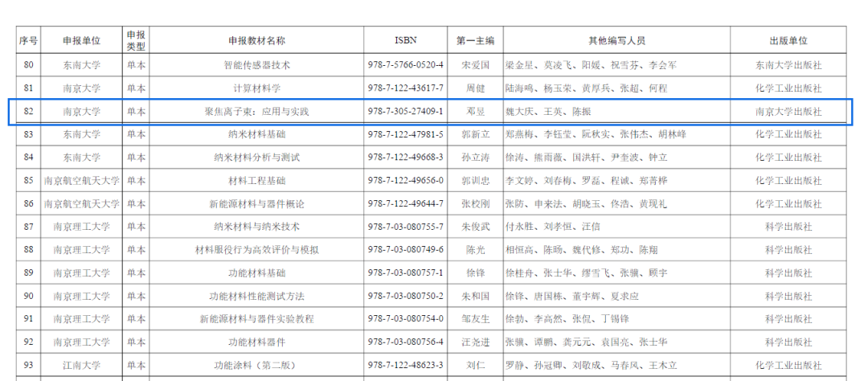This screenshot has height=381, width=868.
Task: Click publisher 南京大学出版社
Action: (x=789, y=112)
